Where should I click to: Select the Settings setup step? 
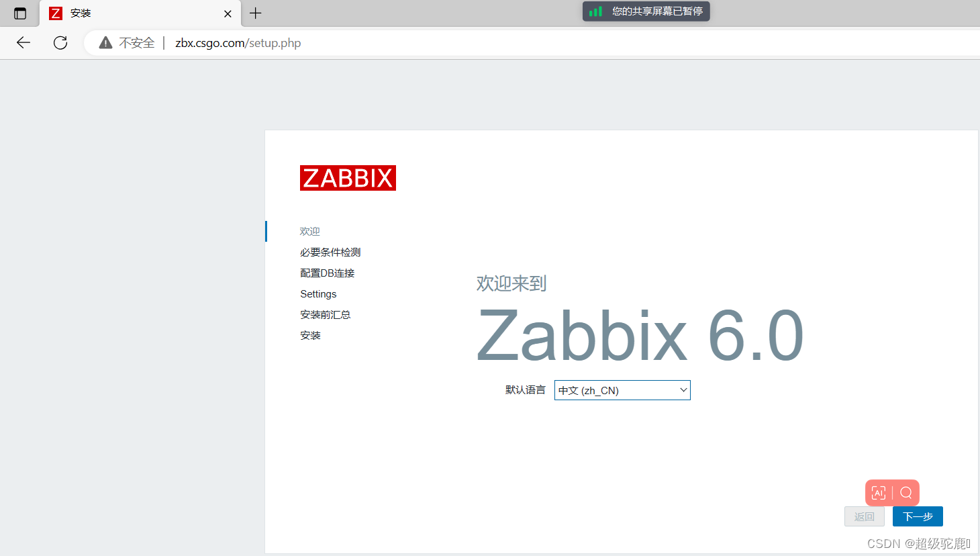click(318, 293)
